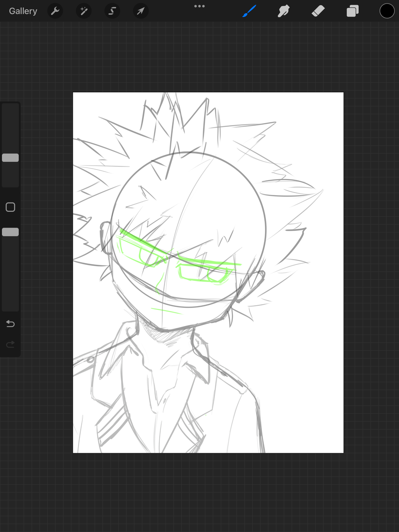This screenshot has height=532, width=399.
Task: Open the active color picker
Action: click(387, 11)
